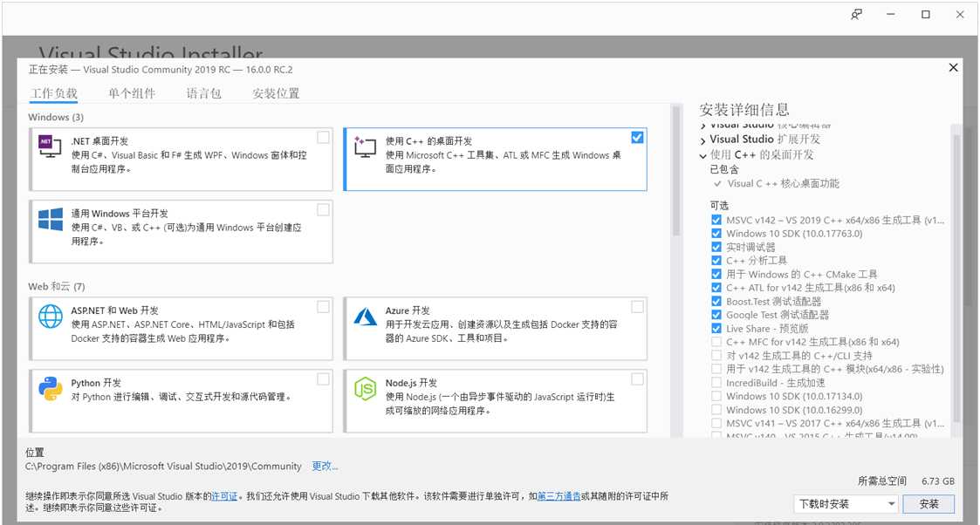Click the Python development logo icon
The height and width of the screenshot is (525, 980).
pyautogui.click(x=50, y=388)
